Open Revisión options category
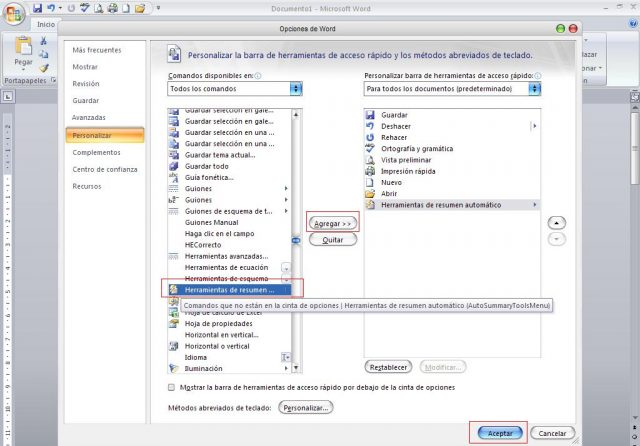The image size is (640, 446). [86, 83]
